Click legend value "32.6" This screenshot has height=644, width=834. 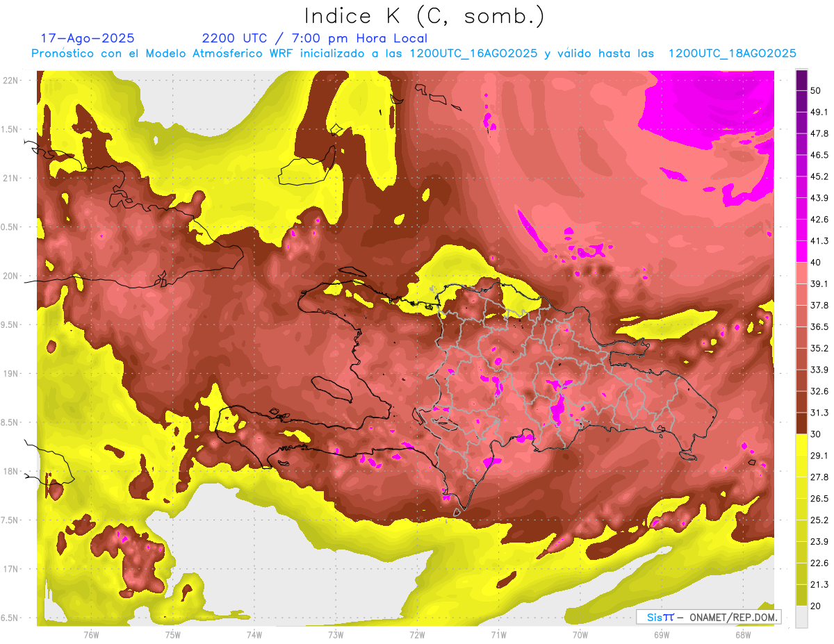(x=819, y=391)
